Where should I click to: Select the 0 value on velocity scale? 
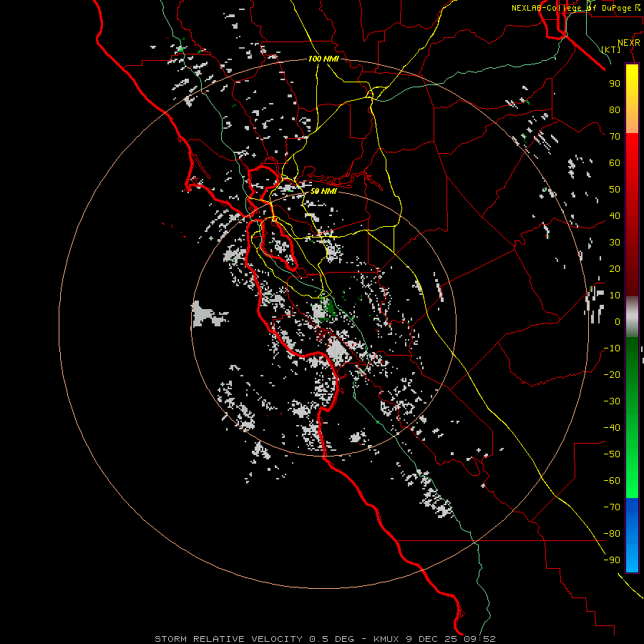tap(618, 321)
